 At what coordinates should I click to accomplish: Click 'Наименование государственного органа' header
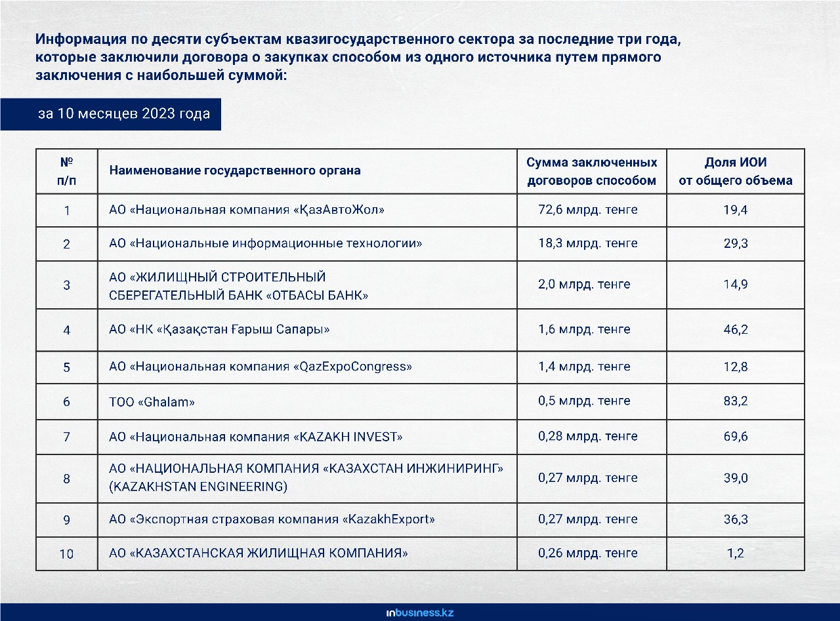[x=307, y=171]
